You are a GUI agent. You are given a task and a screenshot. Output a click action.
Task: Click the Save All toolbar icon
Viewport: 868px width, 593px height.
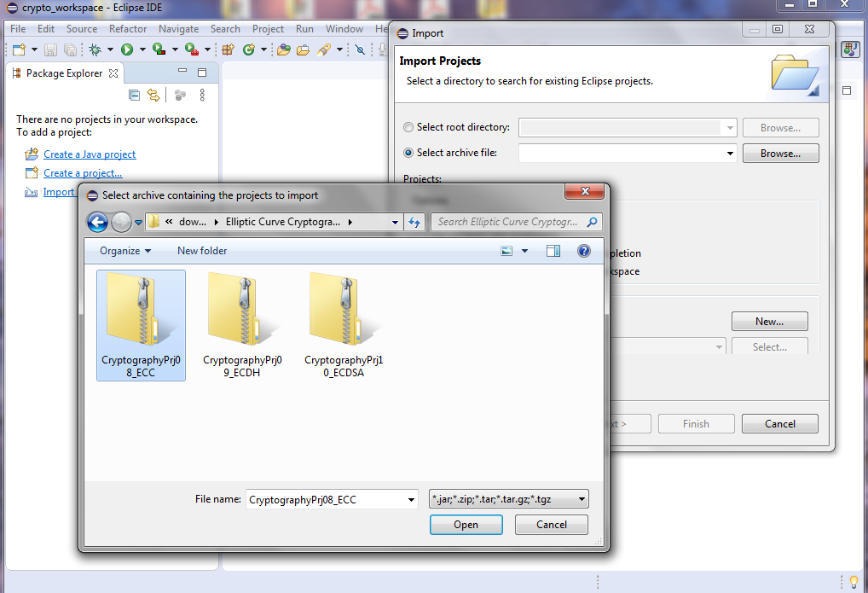70,49
